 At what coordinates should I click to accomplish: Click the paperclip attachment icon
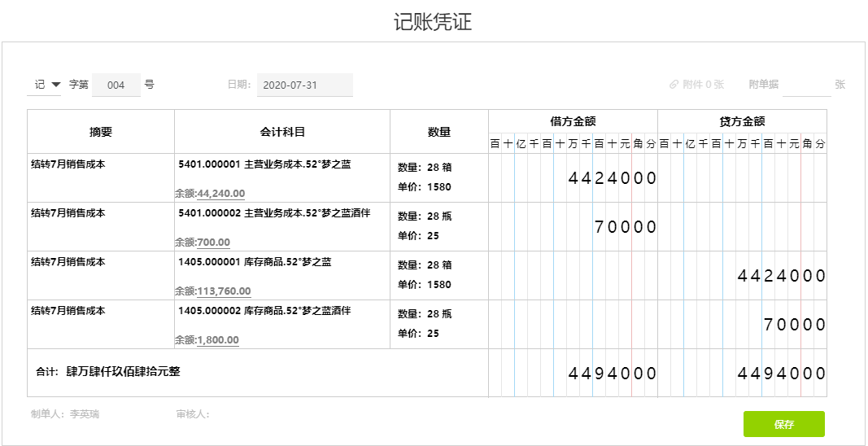tap(674, 84)
